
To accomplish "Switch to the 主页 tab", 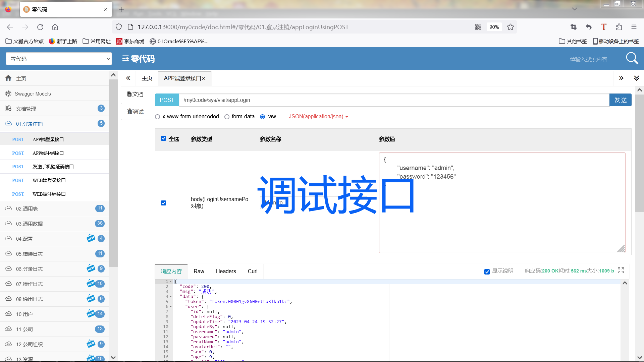I will (x=147, y=78).
